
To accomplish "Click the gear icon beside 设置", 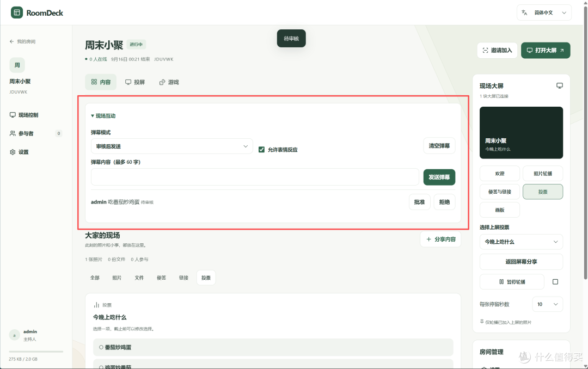I will (x=13, y=152).
